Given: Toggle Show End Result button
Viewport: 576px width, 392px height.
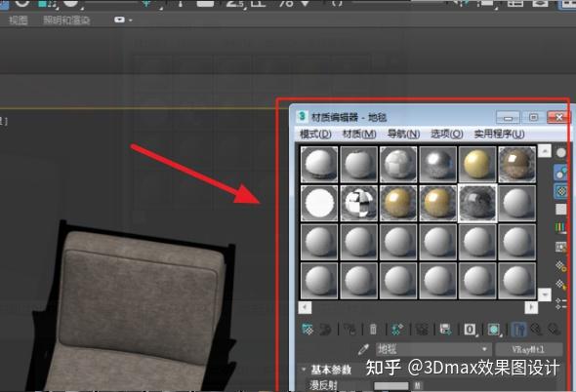Looking at the screenshot, I should click(518, 330).
